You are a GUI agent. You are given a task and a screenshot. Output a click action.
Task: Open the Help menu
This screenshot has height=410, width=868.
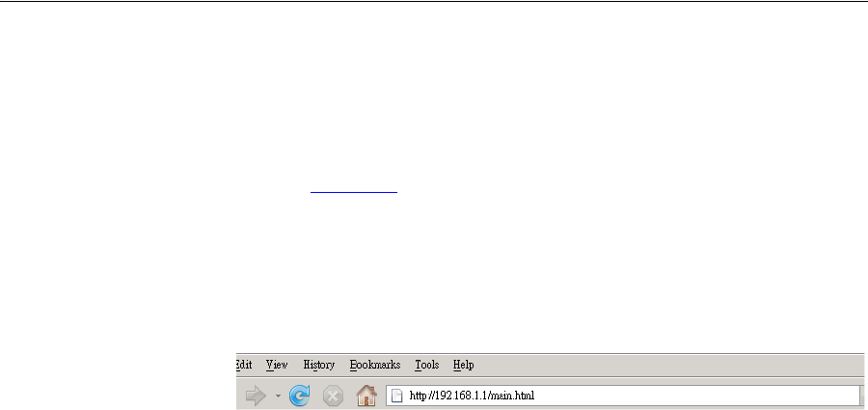coord(463,365)
